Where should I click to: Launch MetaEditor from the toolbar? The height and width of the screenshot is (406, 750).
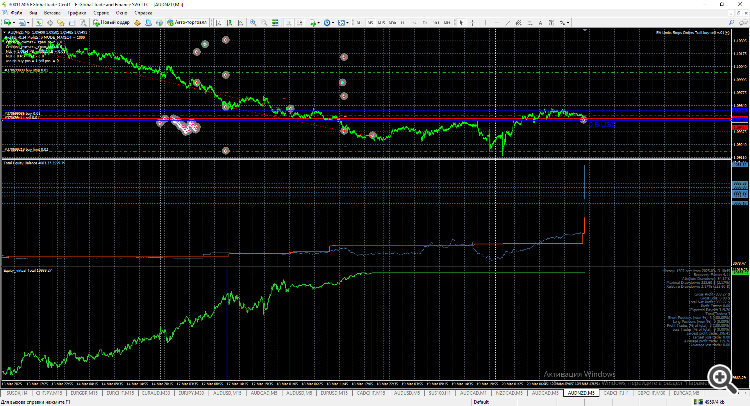[x=137, y=22]
